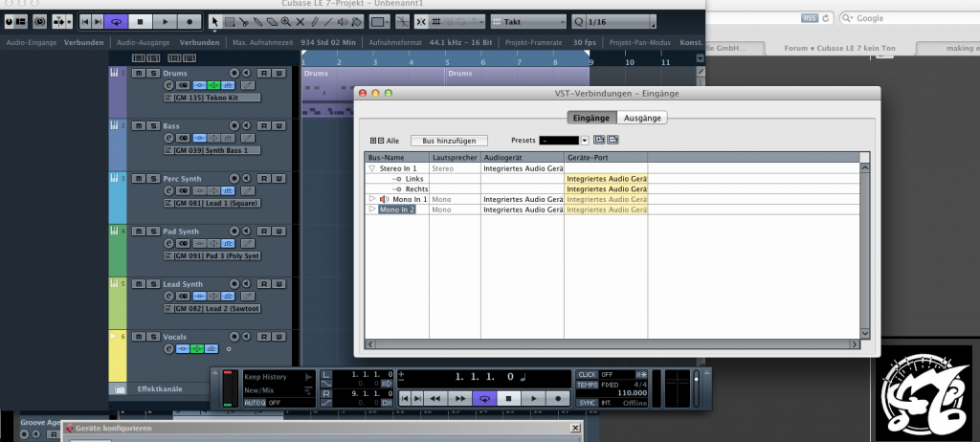This screenshot has width=980, height=442.
Task: Open the GM 081 Lead 1 (Square) selector
Action: click(x=212, y=203)
